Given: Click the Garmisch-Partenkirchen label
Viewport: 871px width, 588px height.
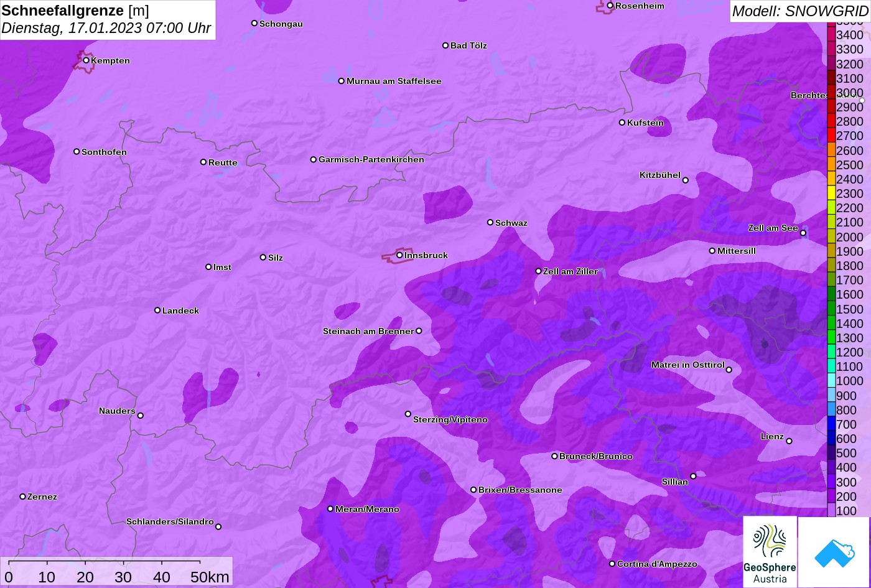Looking at the screenshot, I should click(371, 159).
